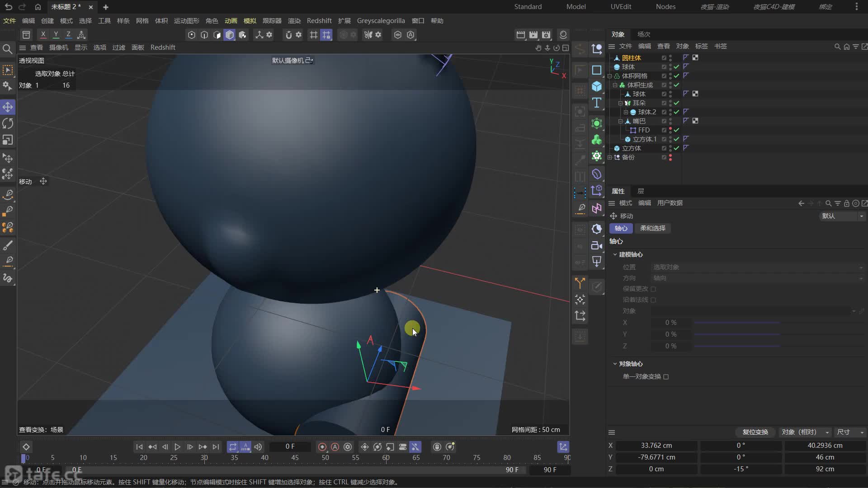The width and height of the screenshot is (868, 488).
Task: Click the X position field 33.762 cm
Action: pos(656,446)
